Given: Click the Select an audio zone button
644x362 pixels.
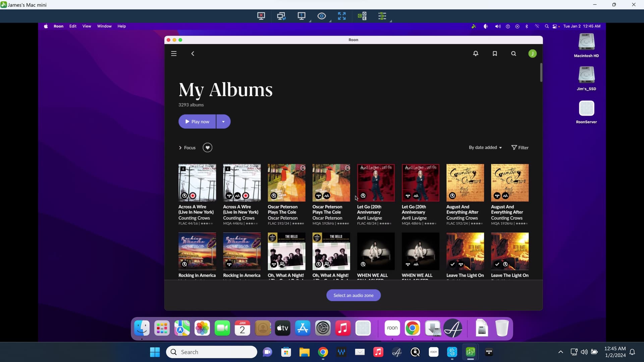Looking at the screenshot, I should pos(353,295).
